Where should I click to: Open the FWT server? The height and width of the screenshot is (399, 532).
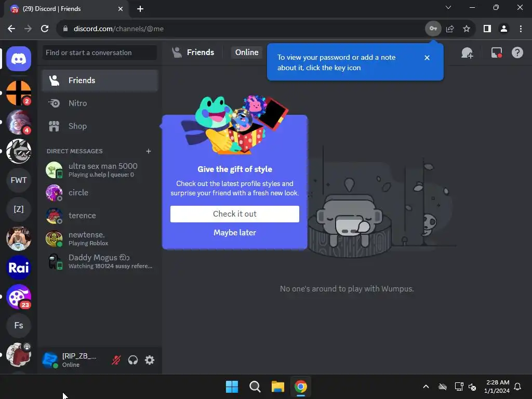[19, 180]
